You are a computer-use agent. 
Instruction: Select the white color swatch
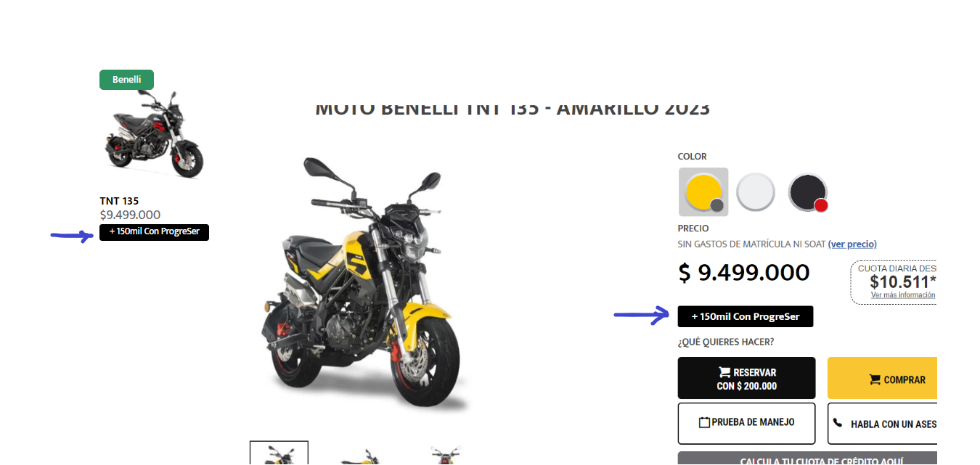pyautogui.click(x=756, y=192)
